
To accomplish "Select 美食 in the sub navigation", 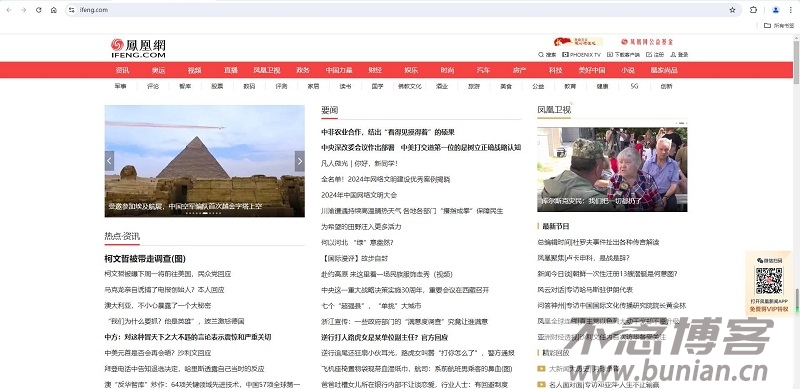I will (506, 86).
